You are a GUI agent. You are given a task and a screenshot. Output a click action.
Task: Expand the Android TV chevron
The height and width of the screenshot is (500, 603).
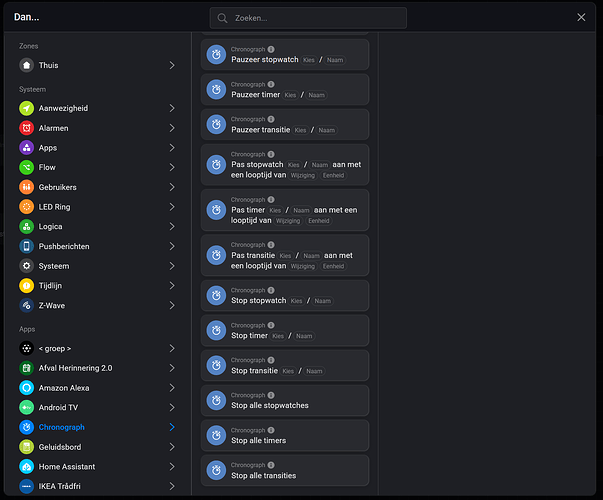click(172, 407)
